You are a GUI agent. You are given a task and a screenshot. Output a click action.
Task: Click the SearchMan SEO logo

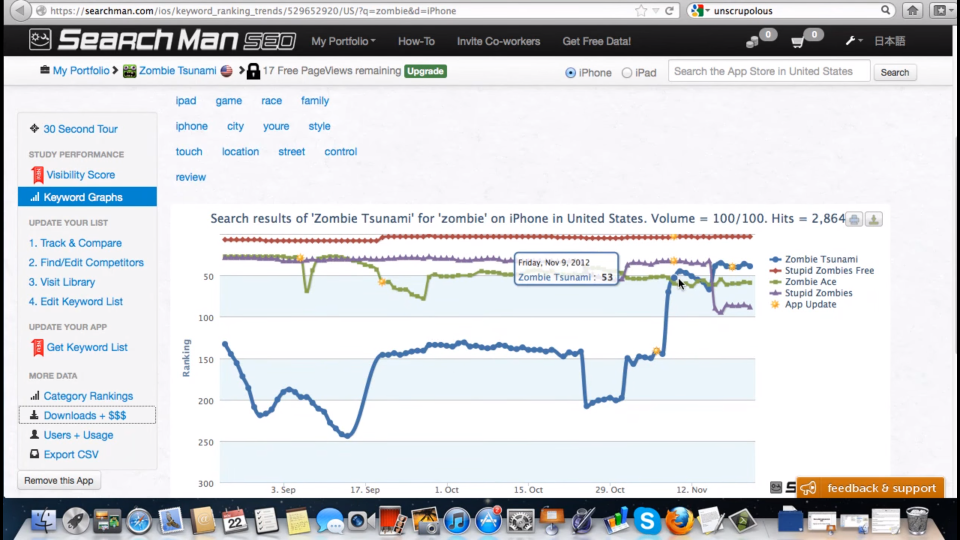[x=162, y=40]
